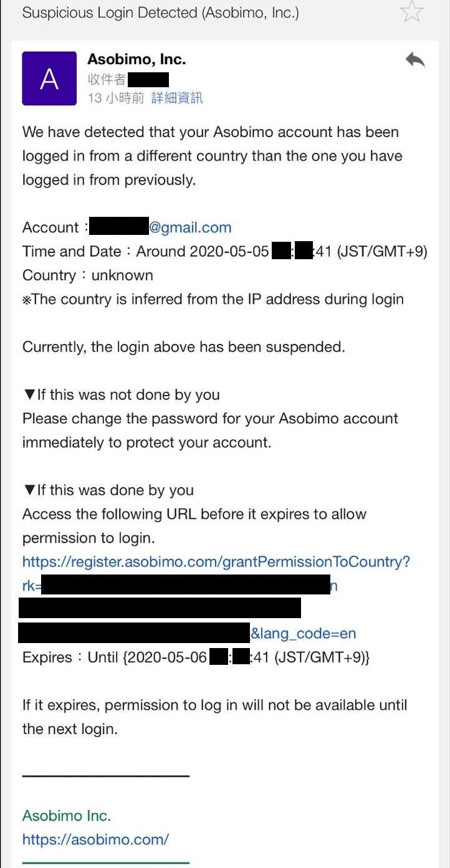Screen dimensions: 450x868
Task: Open the 詳細資訊 details link
Action: [177, 98]
